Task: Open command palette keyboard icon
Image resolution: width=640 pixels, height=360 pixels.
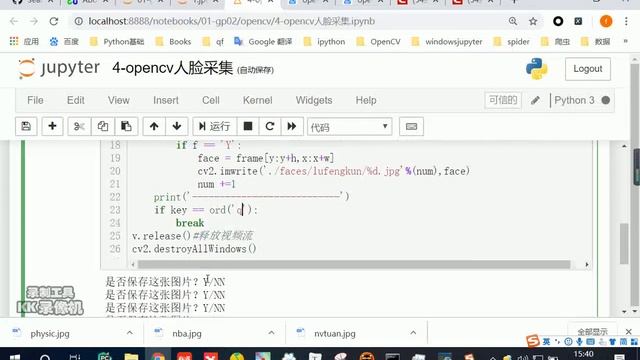Action: (411, 127)
